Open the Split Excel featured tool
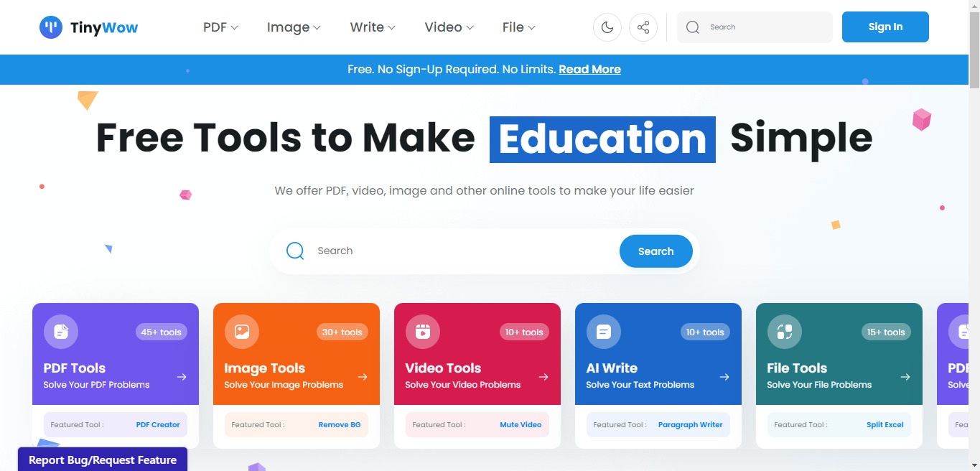 coord(885,425)
